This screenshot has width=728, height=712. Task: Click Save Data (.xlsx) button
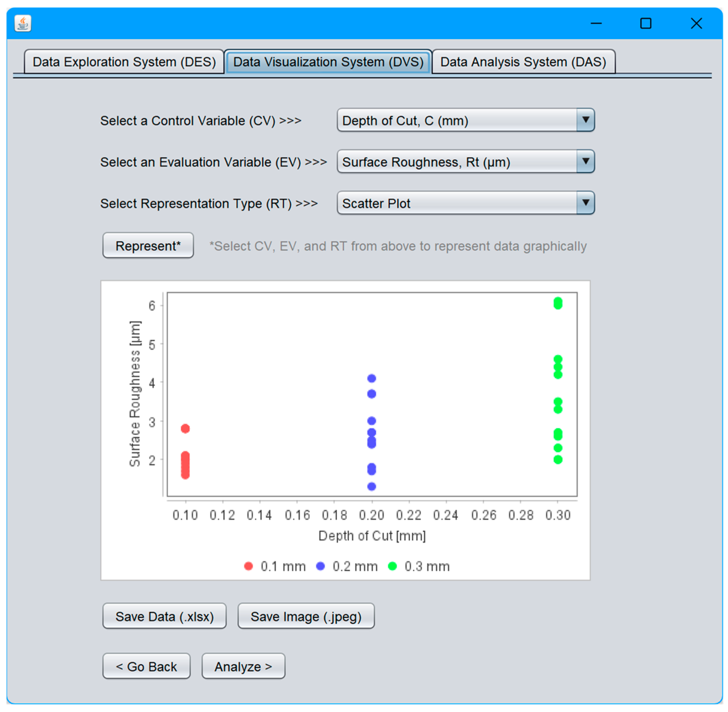(x=164, y=616)
